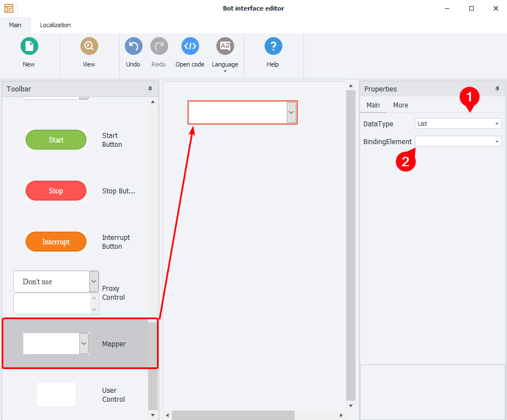Click the New document icon
The height and width of the screenshot is (420, 507).
pos(29,46)
